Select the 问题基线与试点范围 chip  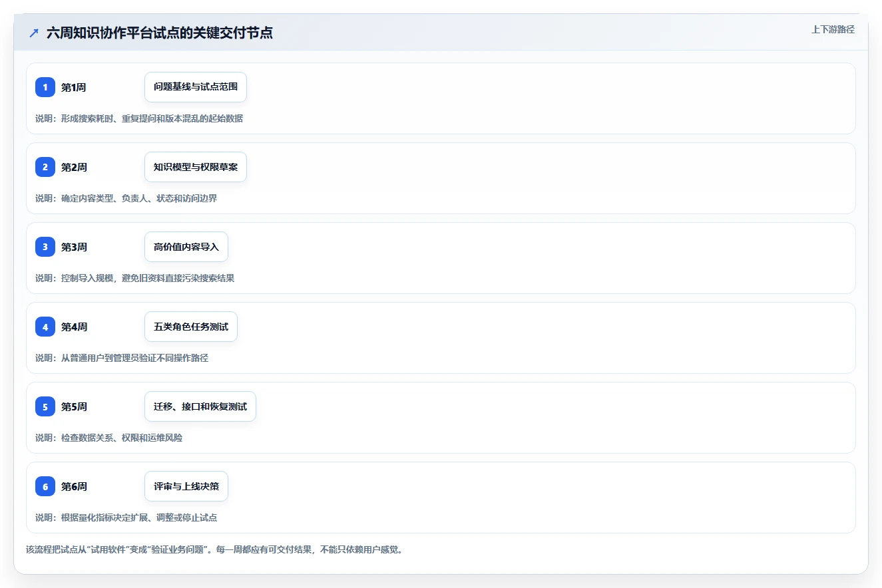(x=196, y=87)
